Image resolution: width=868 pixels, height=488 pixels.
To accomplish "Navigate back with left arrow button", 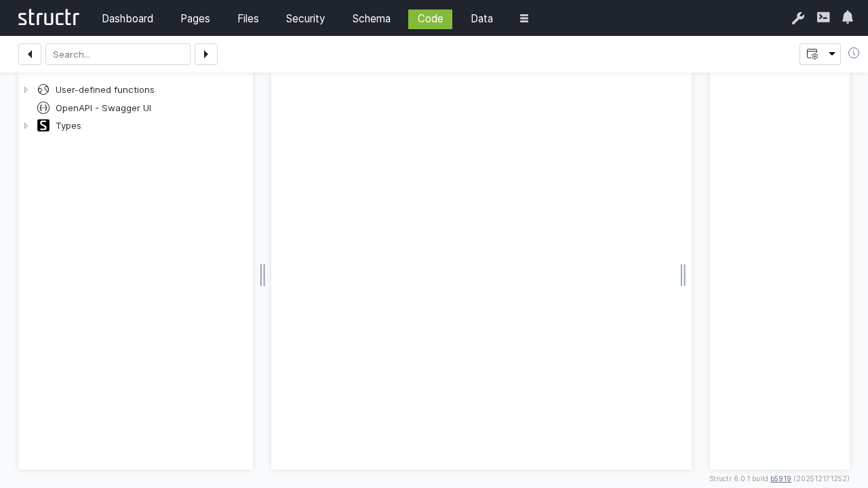I will click(30, 54).
